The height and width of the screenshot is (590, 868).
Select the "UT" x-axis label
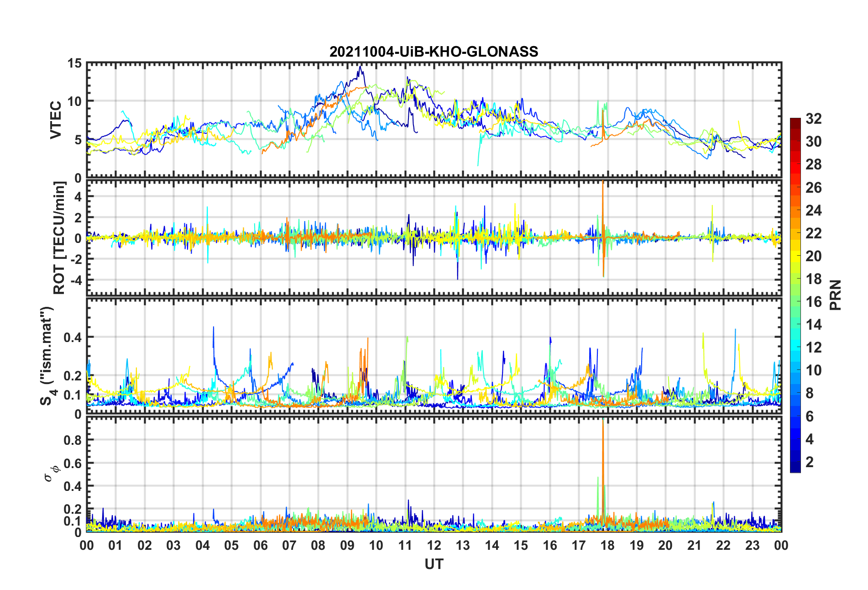click(434, 564)
